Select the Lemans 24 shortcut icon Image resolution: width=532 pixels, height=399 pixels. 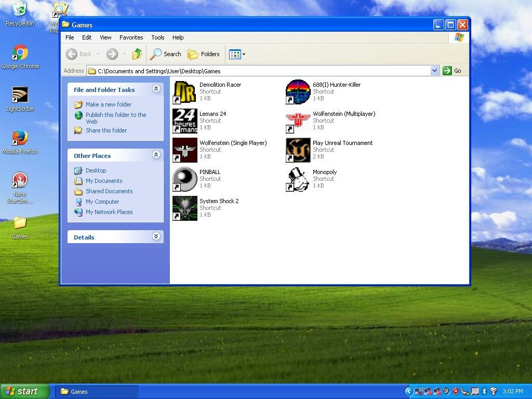click(185, 121)
